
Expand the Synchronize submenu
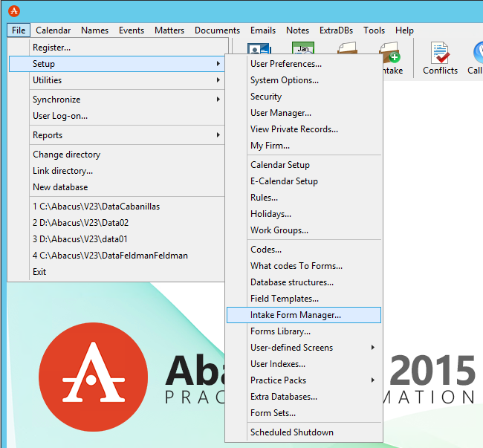(x=117, y=100)
